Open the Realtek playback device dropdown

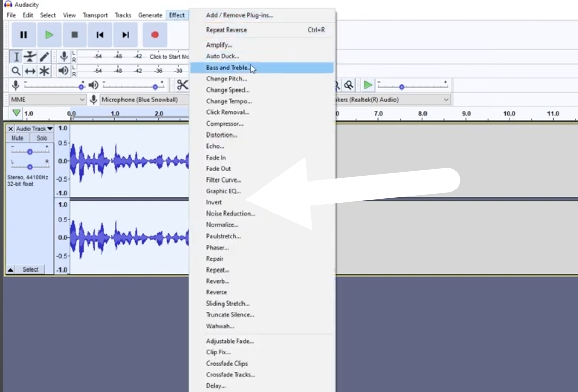tap(392, 100)
